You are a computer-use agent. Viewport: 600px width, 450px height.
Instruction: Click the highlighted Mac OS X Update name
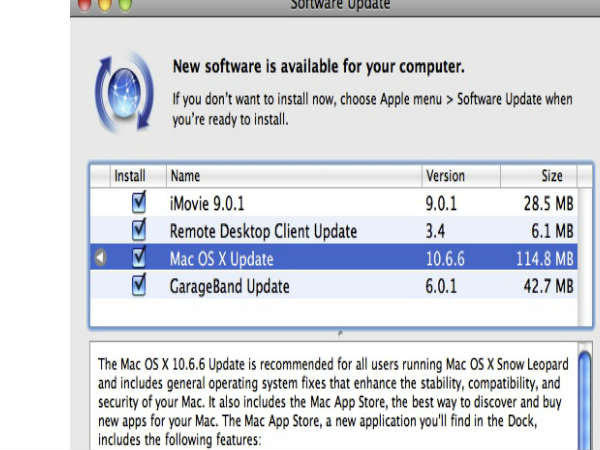tap(221, 259)
